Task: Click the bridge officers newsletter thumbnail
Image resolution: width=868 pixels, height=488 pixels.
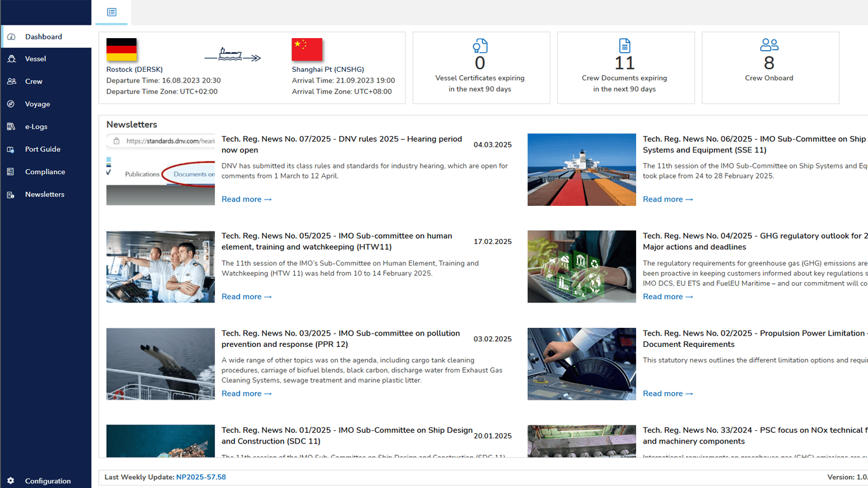Action: [161, 267]
